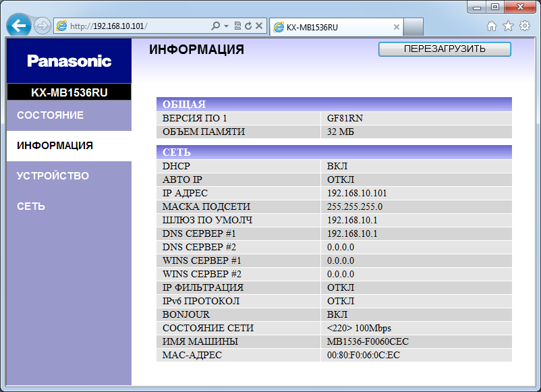Select the <220> 100Mbps network status value

pyautogui.click(x=359, y=327)
